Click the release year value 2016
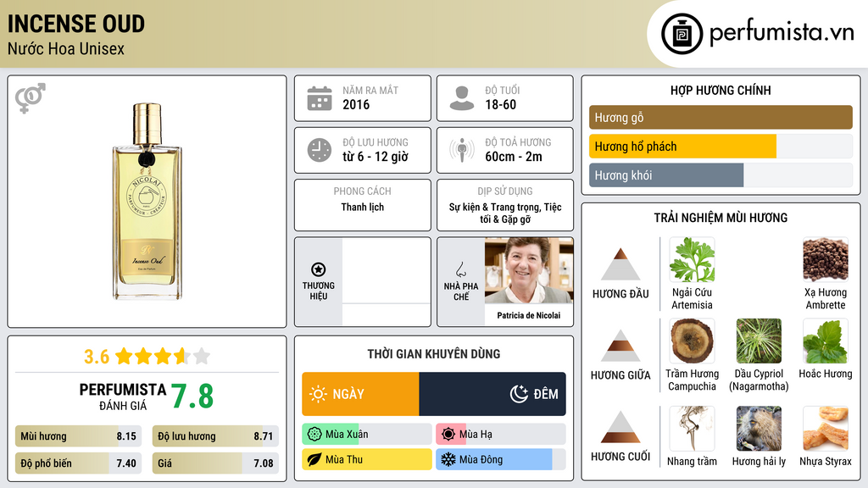 pos(356,104)
